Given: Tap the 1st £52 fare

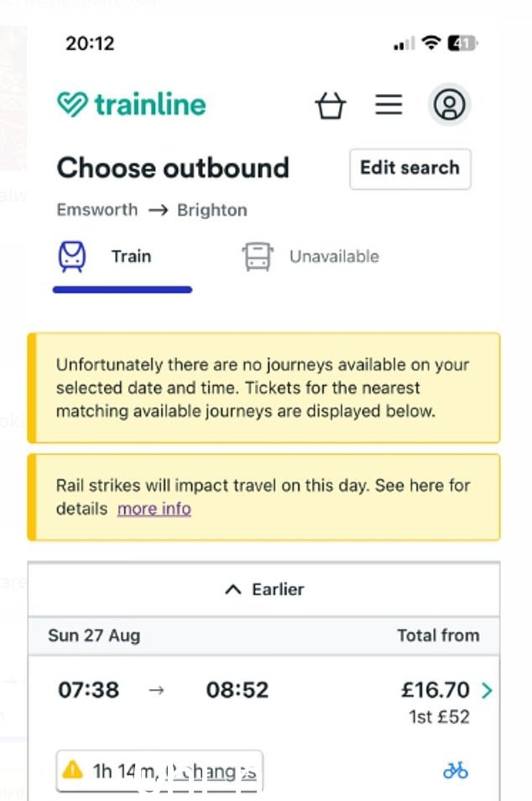Looking at the screenshot, I should 439,717.
